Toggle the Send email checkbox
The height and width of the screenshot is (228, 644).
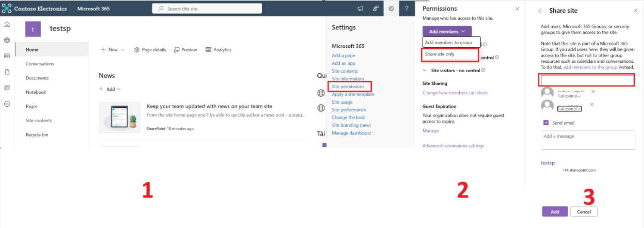coord(546,123)
